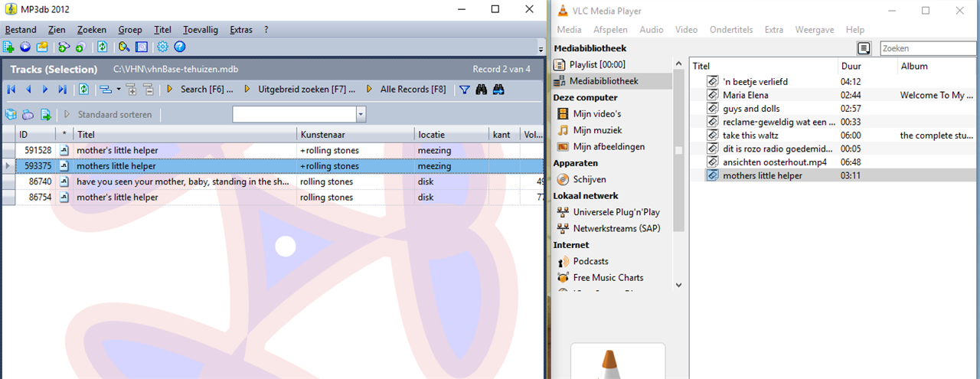Click VLC sidebar scrollbar down arrow
The image size is (980, 379).
click(x=678, y=285)
